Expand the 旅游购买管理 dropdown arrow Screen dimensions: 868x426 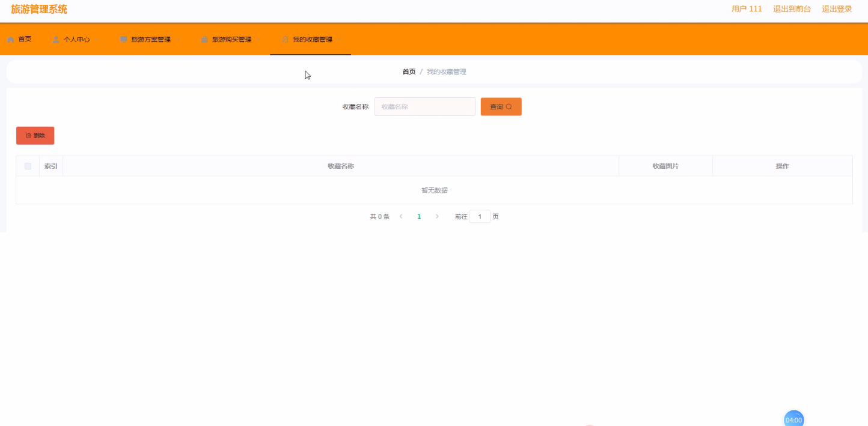tap(258, 40)
